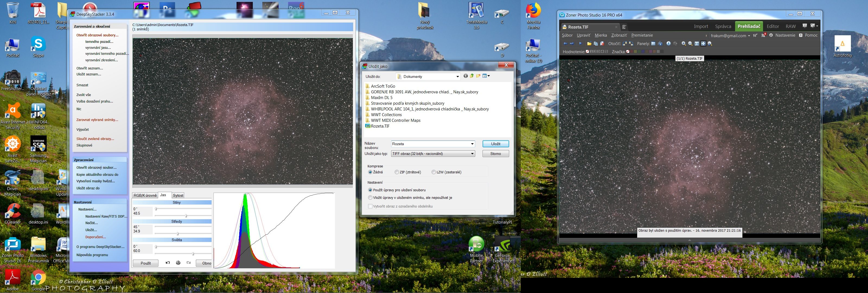Adjust the Stíny lower slider handle

click(x=186, y=216)
